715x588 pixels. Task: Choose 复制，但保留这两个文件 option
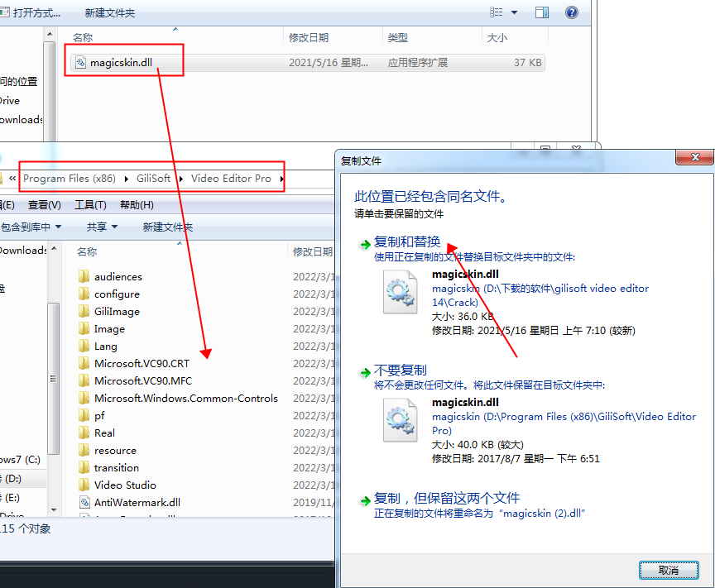[x=447, y=498]
